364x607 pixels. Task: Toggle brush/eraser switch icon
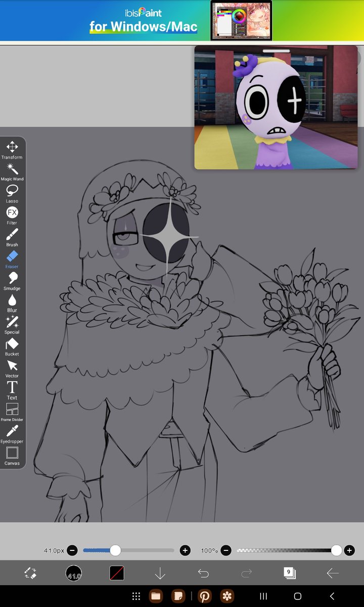(x=30, y=573)
